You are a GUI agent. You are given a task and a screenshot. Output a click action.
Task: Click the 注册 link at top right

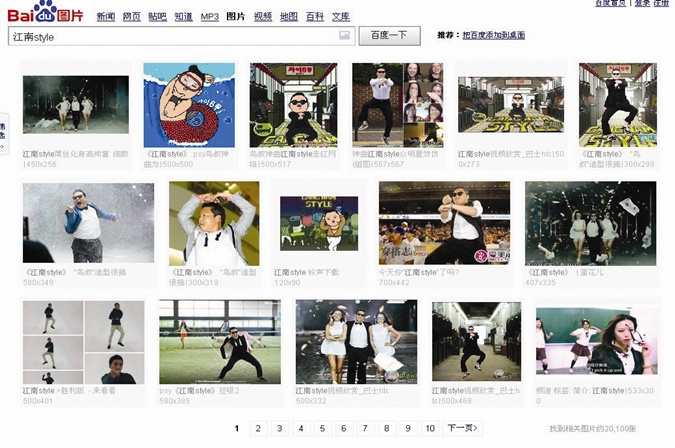pyautogui.click(x=661, y=3)
